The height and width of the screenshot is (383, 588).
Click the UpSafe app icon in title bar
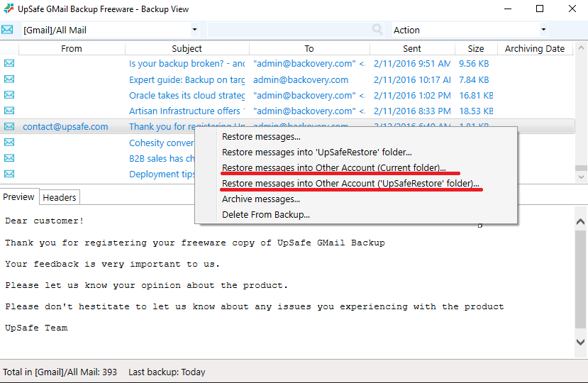pyautogui.click(x=9, y=9)
